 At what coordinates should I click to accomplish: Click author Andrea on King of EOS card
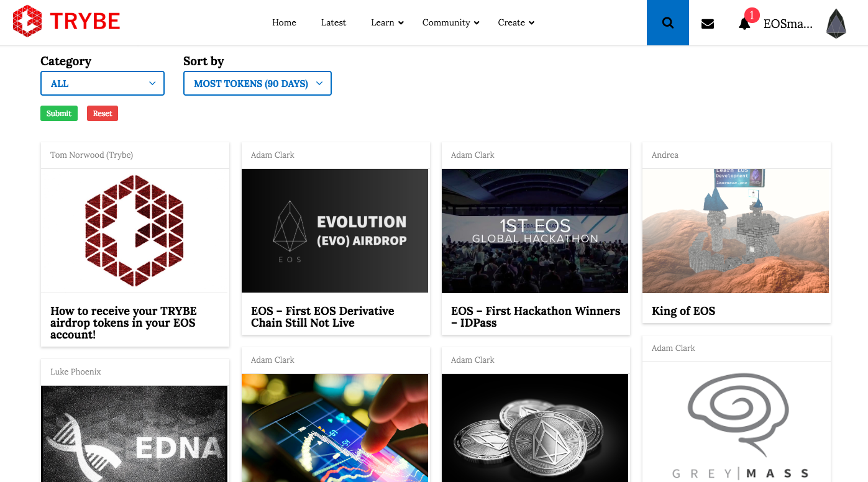(665, 155)
